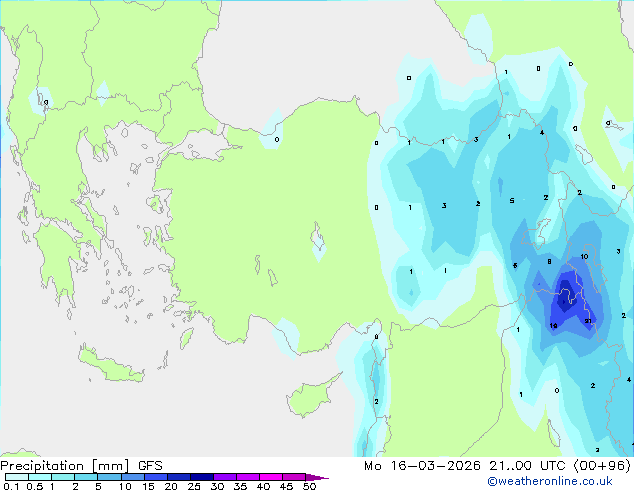
Task: Pick the 10–15 mm legend color swatch
Action: click(132, 477)
